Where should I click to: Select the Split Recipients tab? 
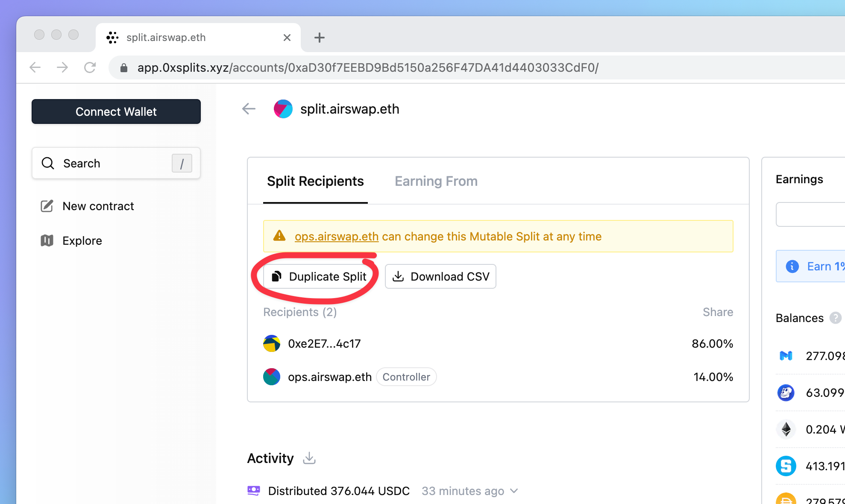coord(315,181)
